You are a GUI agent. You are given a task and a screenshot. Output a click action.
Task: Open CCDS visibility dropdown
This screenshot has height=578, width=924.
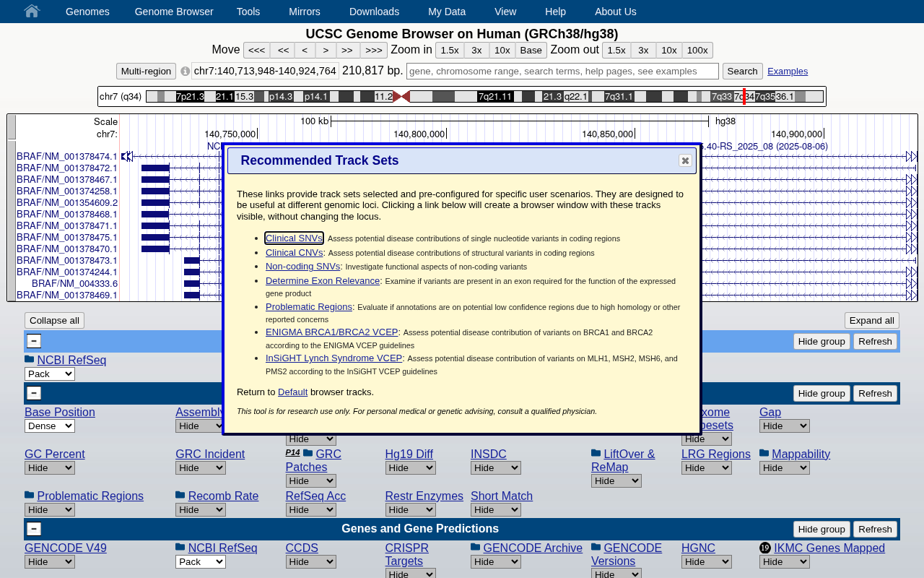coord(311,561)
